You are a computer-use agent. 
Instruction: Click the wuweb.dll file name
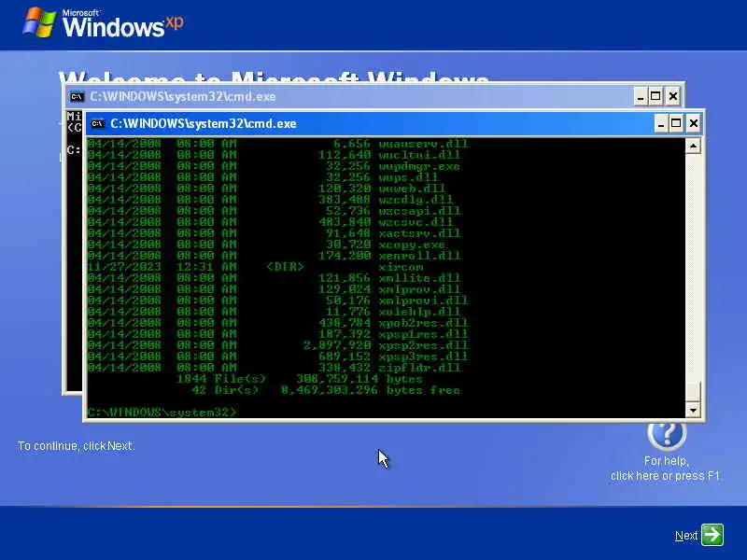point(412,189)
